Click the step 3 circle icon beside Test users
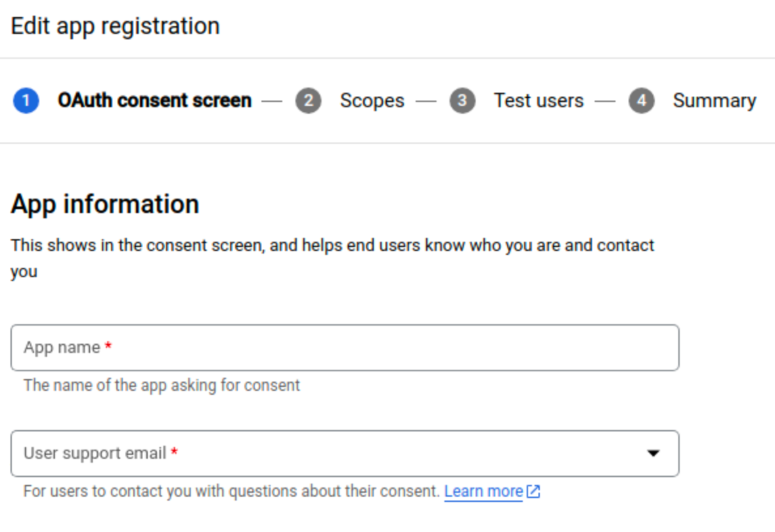The width and height of the screenshot is (775, 532). coord(463,100)
